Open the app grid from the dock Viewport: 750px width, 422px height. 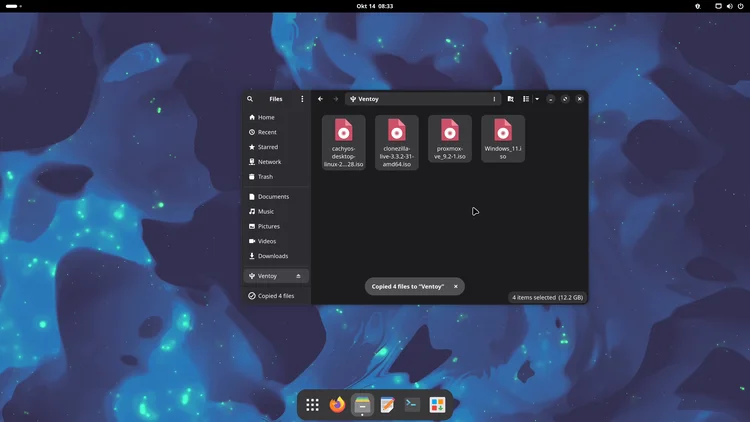312,405
